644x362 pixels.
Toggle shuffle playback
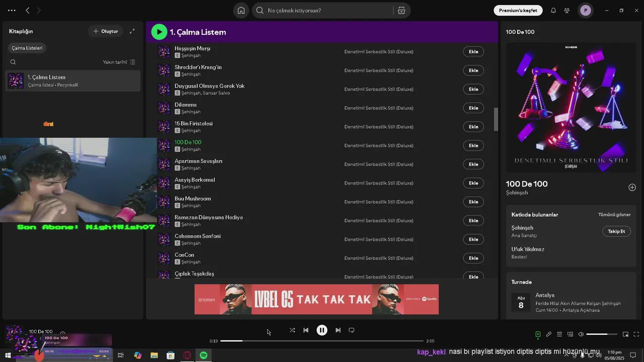[292, 330]
